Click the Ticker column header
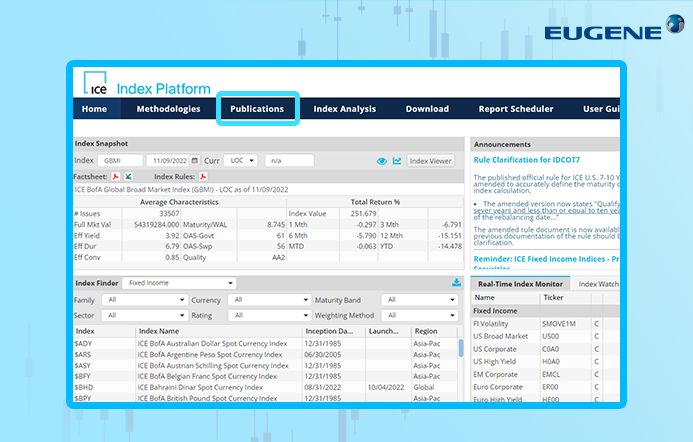 click(566, 297)
